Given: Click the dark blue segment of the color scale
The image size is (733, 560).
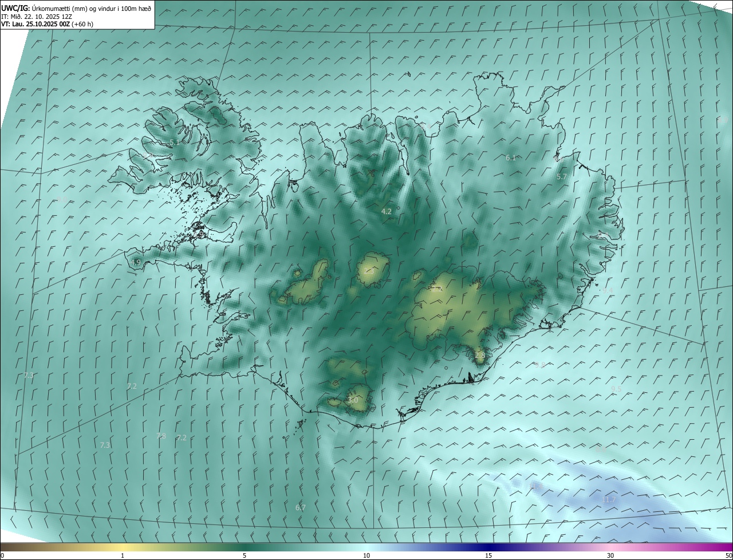Looking at the screenshot, I should [x=488, y=547].
